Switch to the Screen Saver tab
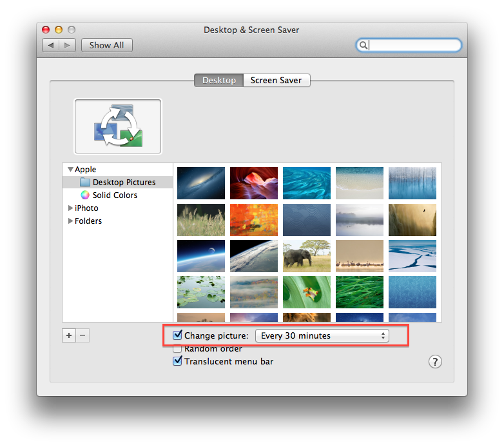The width and height of the screenshot is (504, 447). (x=276, y=80)
